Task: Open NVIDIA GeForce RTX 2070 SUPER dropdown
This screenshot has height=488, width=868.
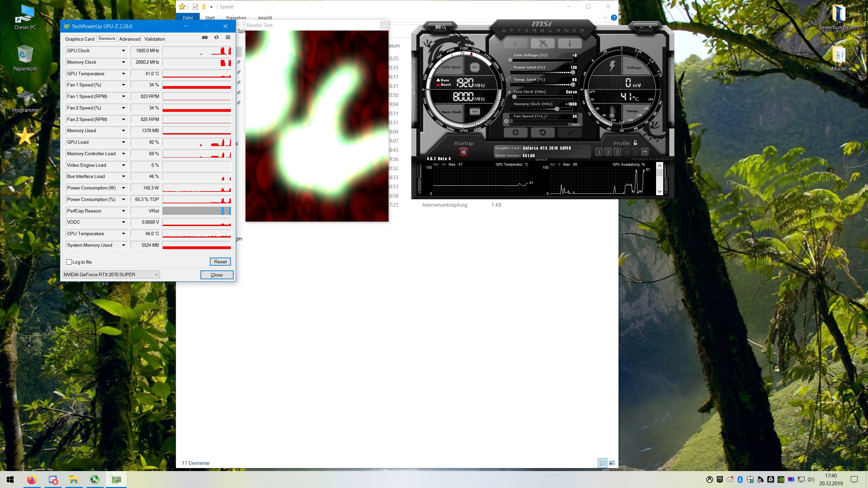Action: [x=111, y=274]
